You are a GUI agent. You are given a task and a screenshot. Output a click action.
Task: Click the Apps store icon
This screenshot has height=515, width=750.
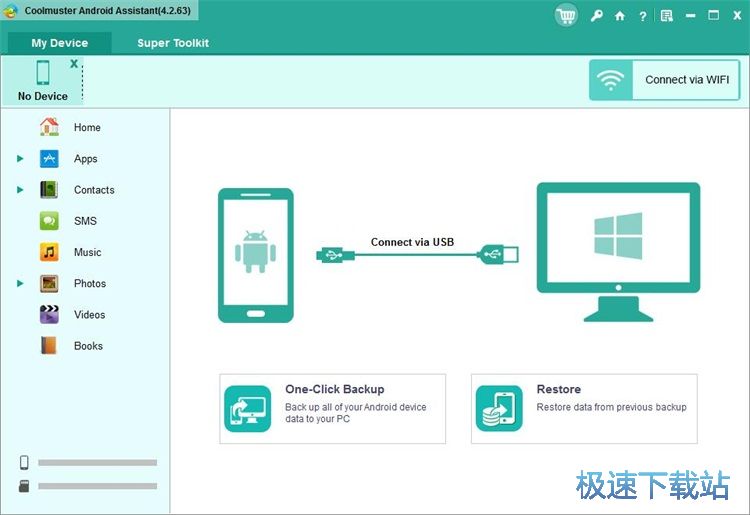coord(49,158)
